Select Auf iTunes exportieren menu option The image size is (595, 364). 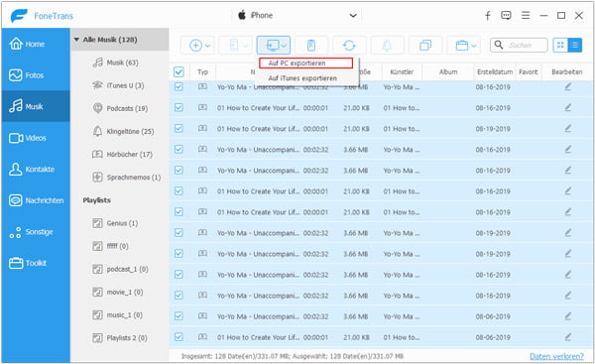[x=302, y=78]
